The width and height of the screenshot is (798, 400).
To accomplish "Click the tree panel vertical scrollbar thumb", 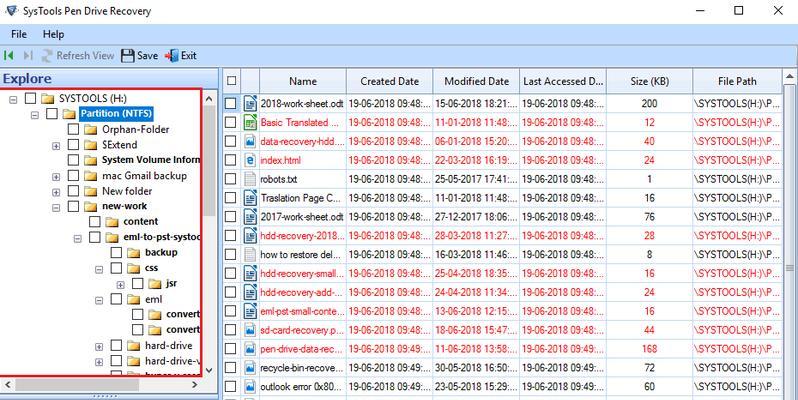I will click(x=209, y=160).
